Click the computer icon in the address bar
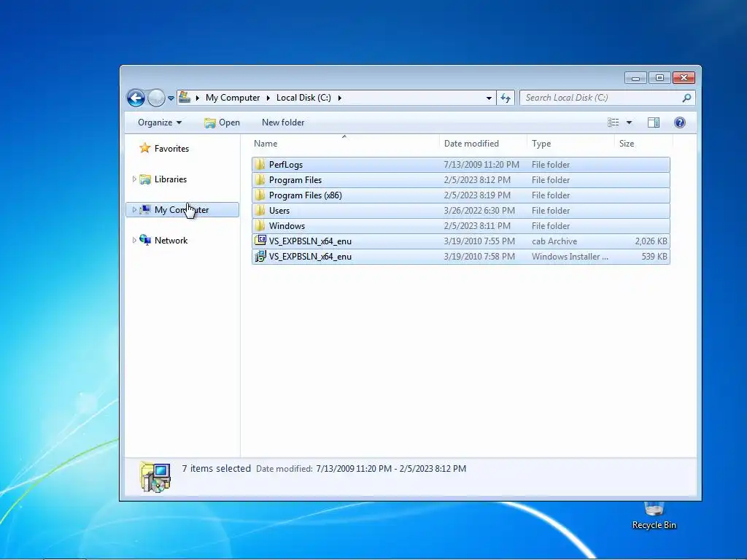747x560 pixels. [x=185, y=97]
